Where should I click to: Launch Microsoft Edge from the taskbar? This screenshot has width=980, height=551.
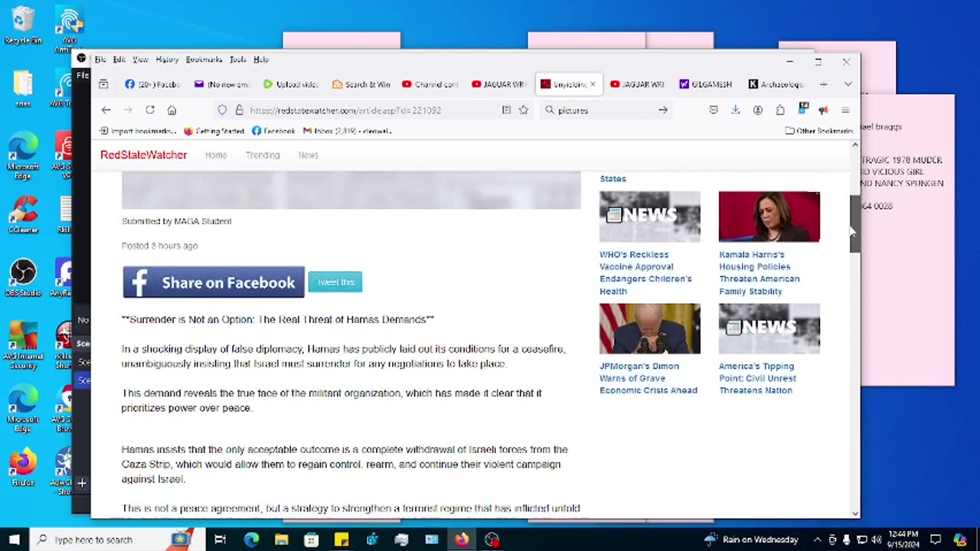(x=251, y=540)
